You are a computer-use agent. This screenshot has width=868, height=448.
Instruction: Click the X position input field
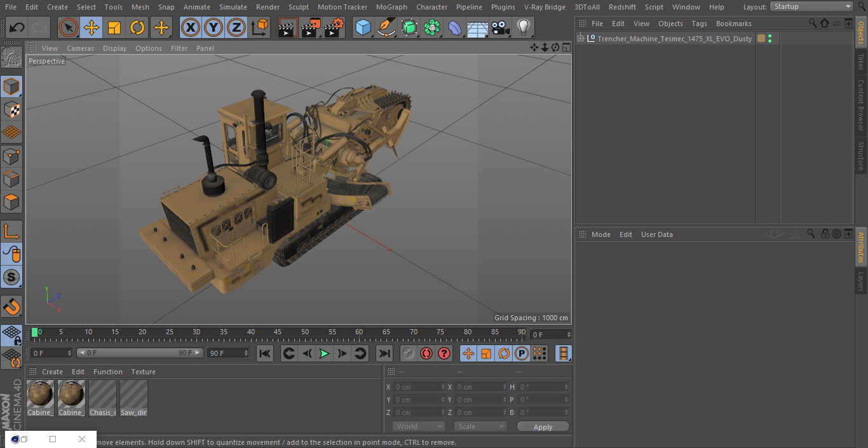(x=419, y=387)
